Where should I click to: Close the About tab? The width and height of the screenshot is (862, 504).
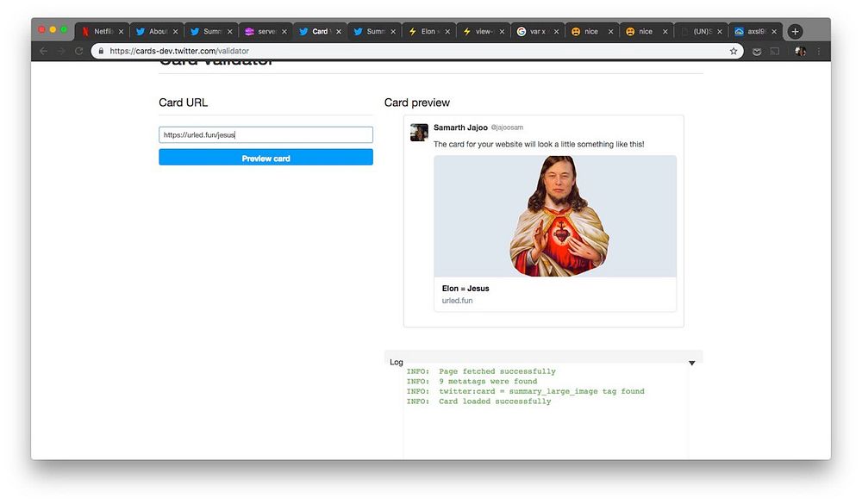coord(175,32)
